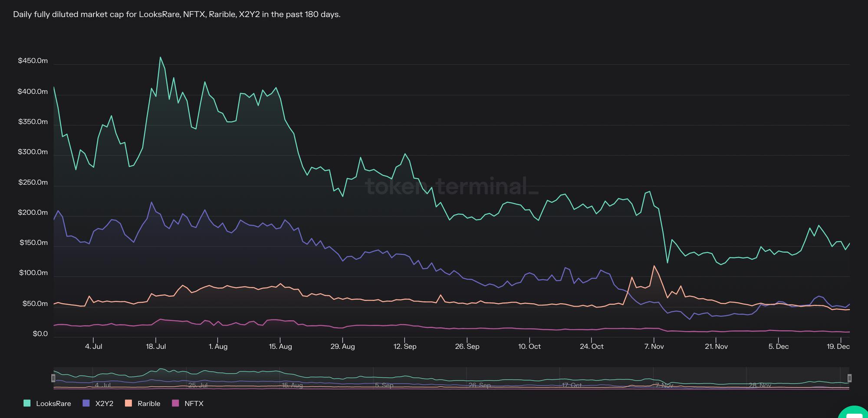Click the teal LooksRare legend color square
Viewport: 868px width, 418px height.
click(x=27, y=403)
